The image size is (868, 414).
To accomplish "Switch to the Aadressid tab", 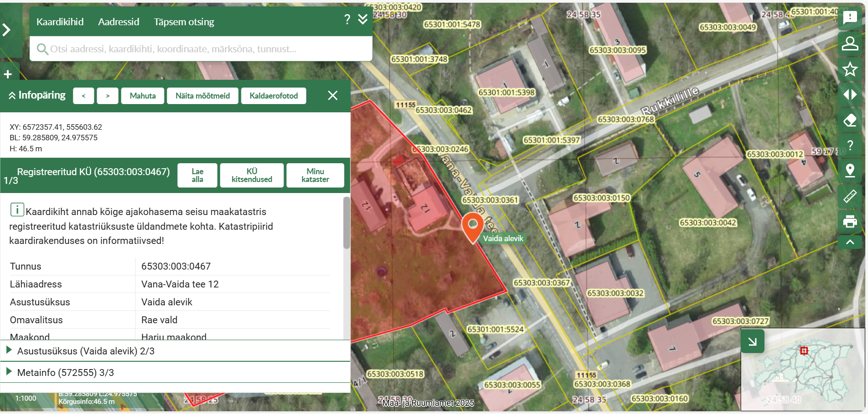I will [119, 22].
